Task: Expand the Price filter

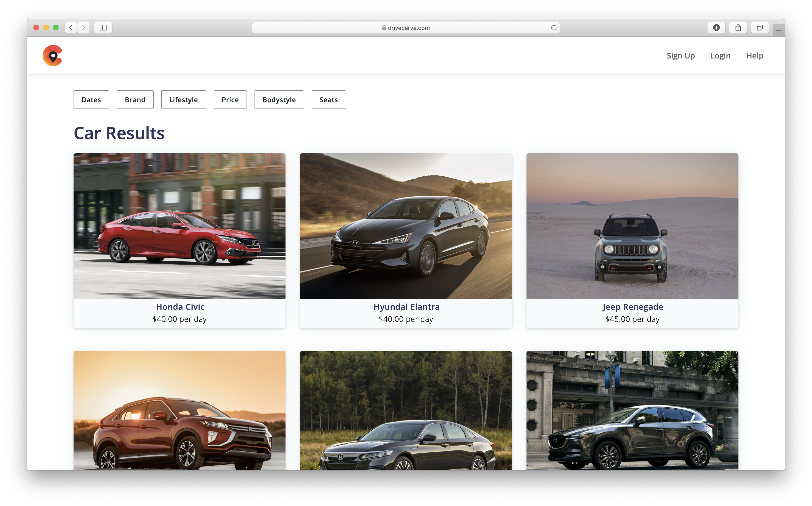Action: (230, 100)
